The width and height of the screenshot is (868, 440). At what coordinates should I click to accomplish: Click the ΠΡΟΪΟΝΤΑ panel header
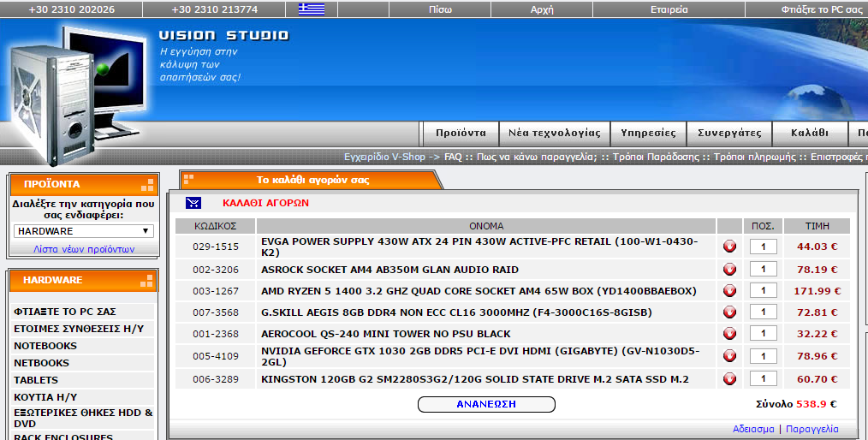click(84, 184)
